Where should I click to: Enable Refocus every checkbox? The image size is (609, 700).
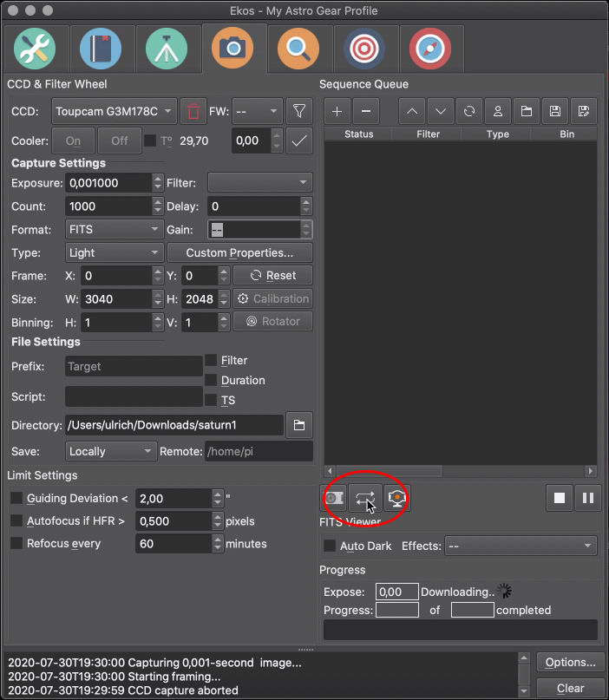pyautogui.click(x=16, y=543)
